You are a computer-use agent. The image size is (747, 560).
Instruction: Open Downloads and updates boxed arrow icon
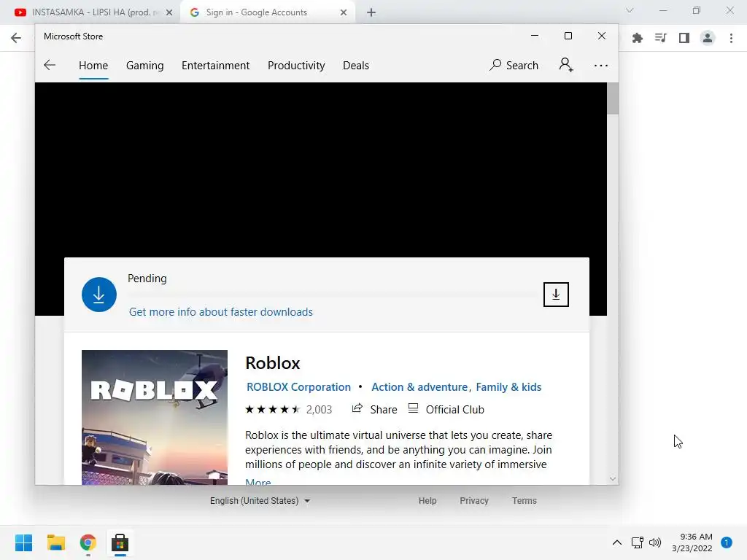(x=556, y=295)
